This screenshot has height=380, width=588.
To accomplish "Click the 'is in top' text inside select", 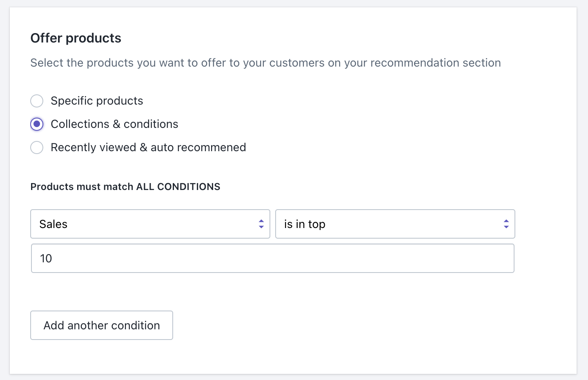I will [305, 224].
